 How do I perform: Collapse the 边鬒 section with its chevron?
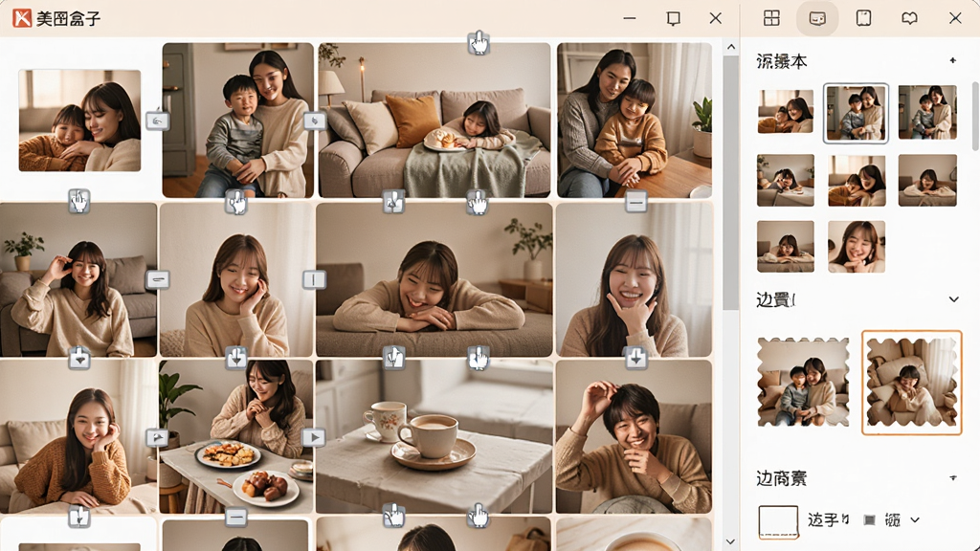(954, 299)
